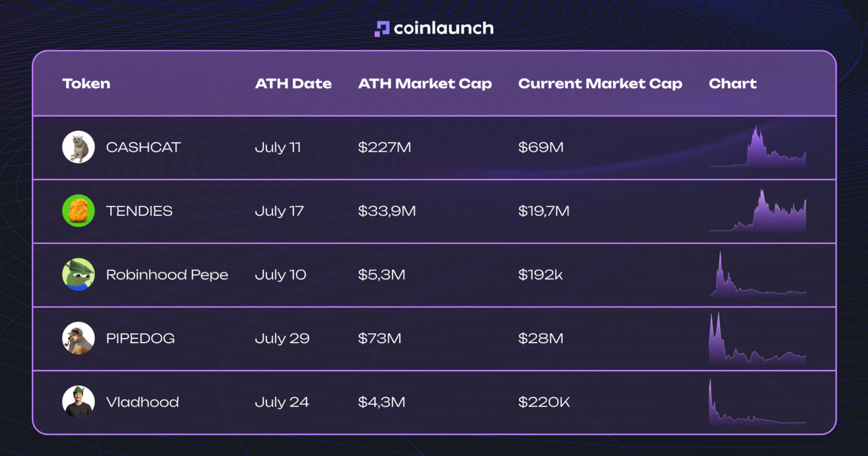Screen dimensions: 868x456
Task: Click the PIPEDOG dog avatar
Action: (x=79, y=338)
